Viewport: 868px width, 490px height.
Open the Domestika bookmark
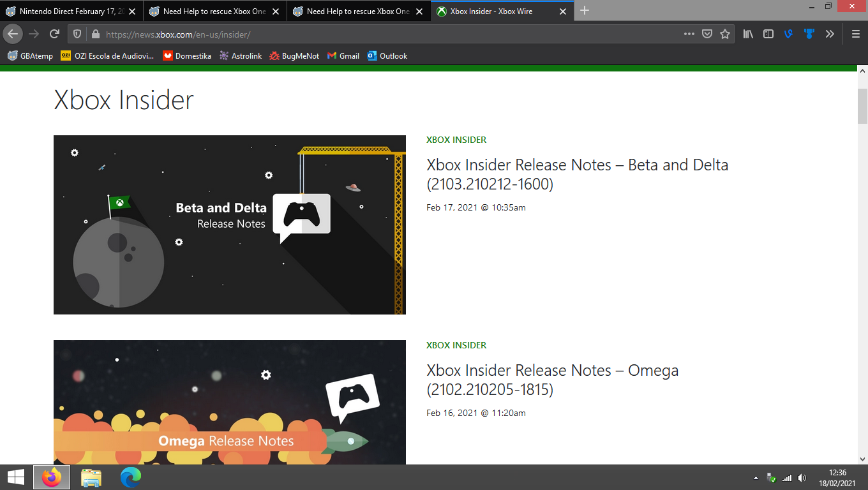click(x=187, y=56)
